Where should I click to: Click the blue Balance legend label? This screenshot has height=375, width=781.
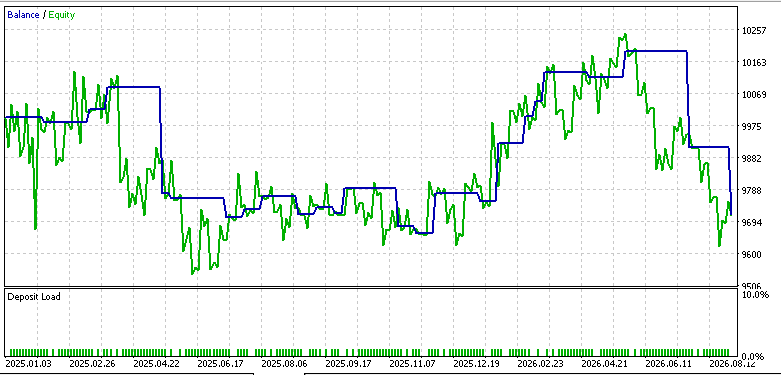pos(23,15)
